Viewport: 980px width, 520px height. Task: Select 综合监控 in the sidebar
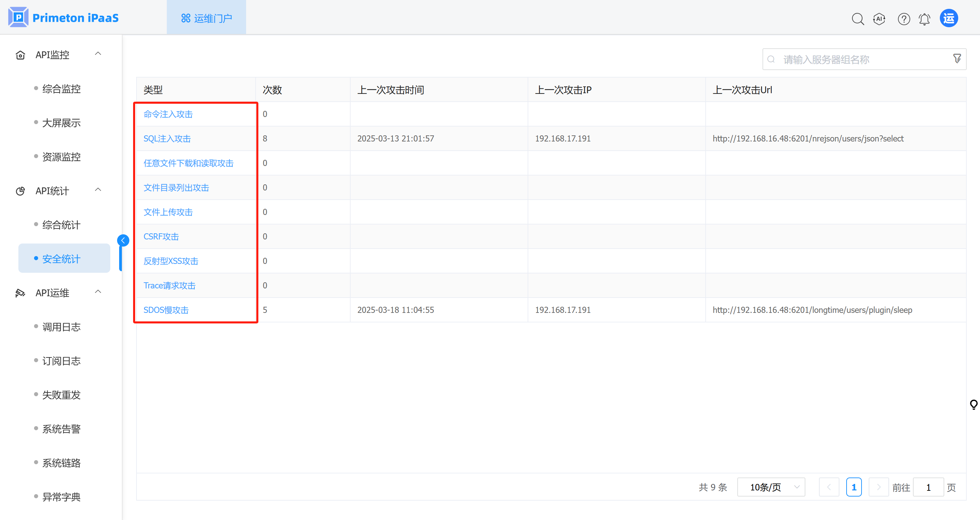point(61,89)
